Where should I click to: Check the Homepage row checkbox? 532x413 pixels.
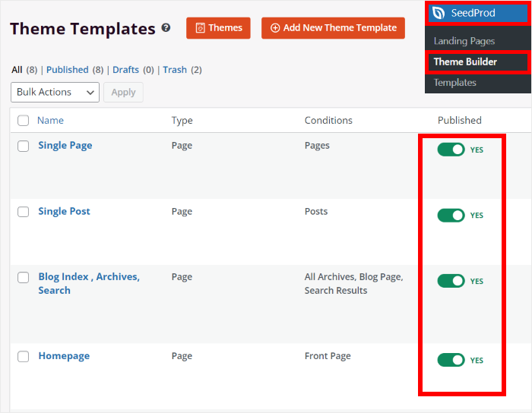(x=23, y=356)
